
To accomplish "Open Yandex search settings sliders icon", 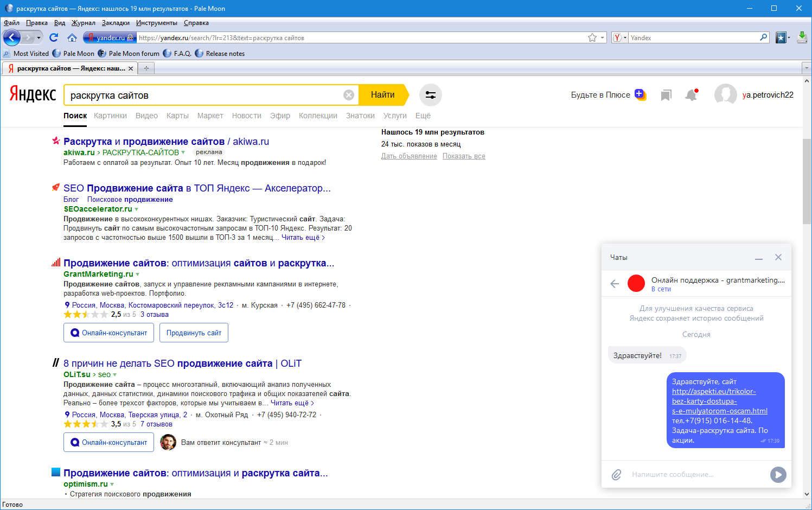I will pyautogui.click(x=431, y=95).
